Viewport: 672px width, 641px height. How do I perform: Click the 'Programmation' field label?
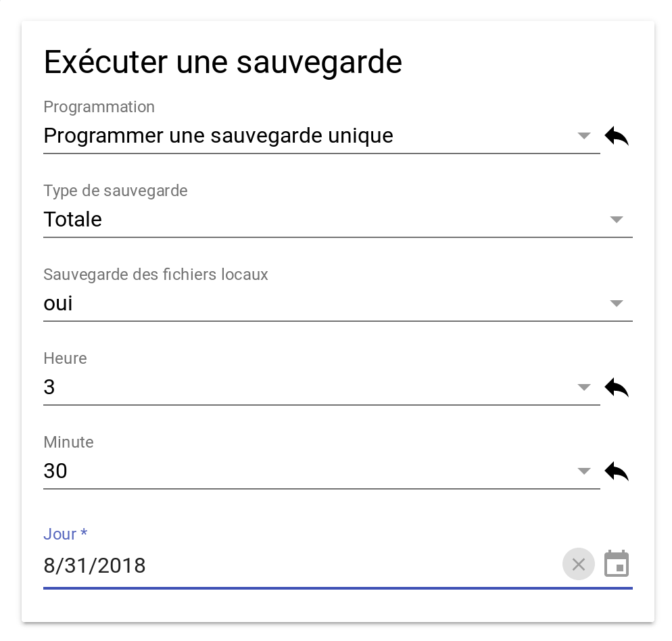click(99, 107)
